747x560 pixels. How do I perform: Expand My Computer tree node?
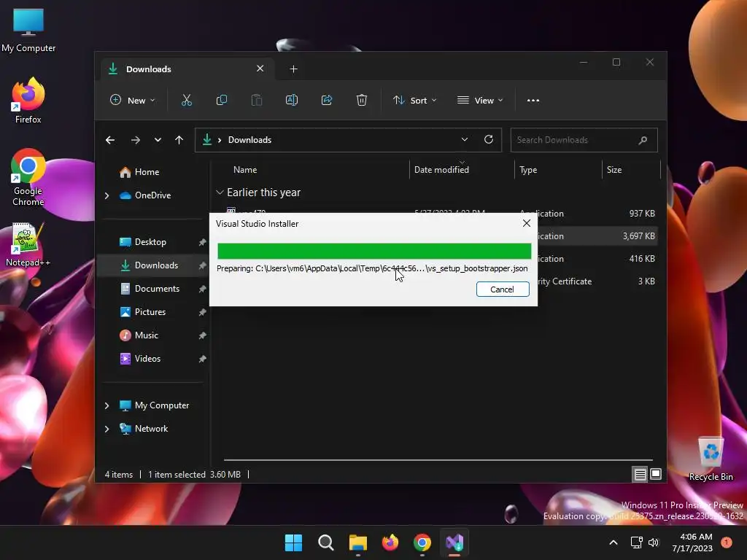click(x=107, y=405)
